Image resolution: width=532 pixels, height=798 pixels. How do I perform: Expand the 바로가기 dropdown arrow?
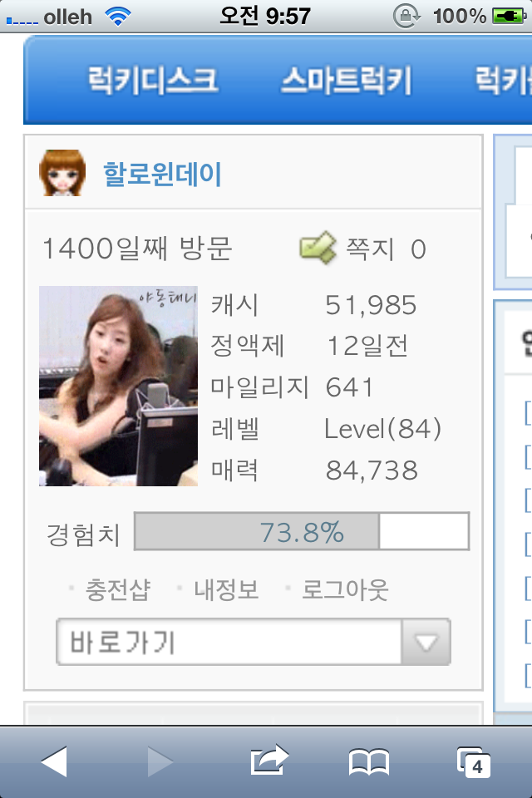pos(426,643)
